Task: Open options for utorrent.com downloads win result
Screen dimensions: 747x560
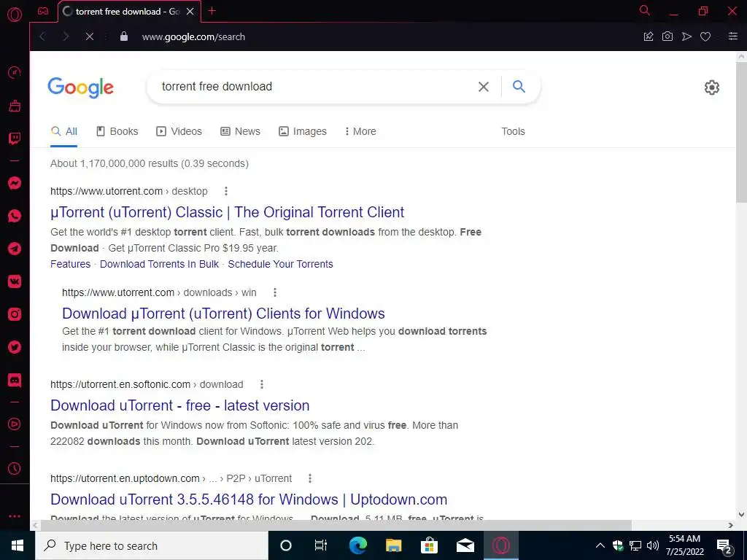Action: coord(275,292)
